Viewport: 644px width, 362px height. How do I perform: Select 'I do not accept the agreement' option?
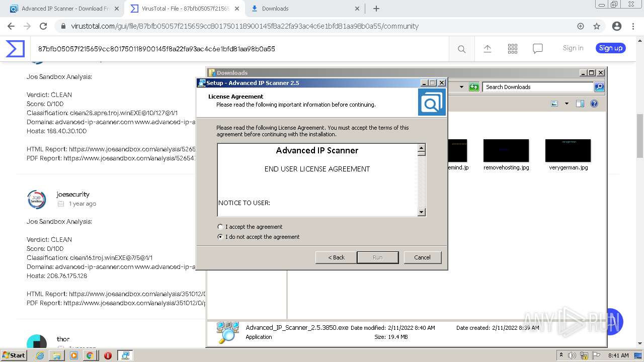(220, 237)
